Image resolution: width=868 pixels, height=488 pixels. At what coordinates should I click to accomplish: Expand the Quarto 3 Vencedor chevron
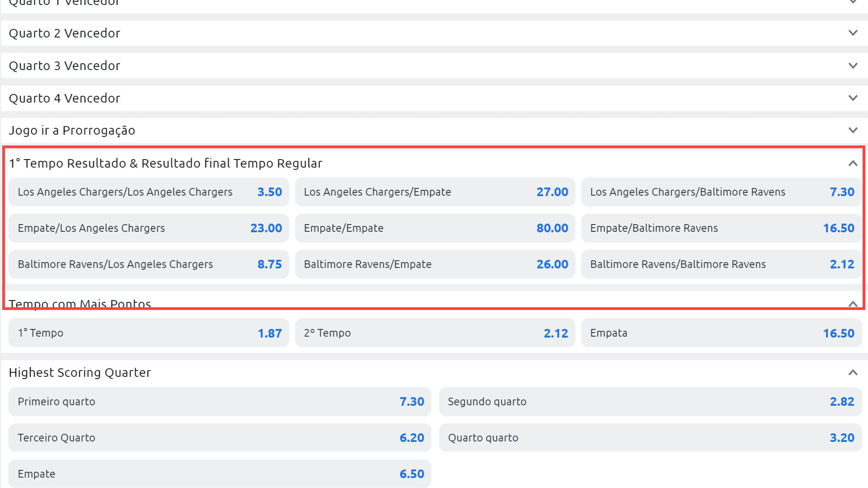pos(853,66)
